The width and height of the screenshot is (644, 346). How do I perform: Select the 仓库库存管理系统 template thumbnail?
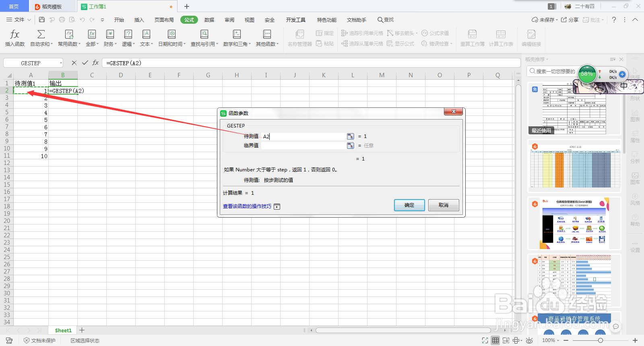click(x=574, y=223)
